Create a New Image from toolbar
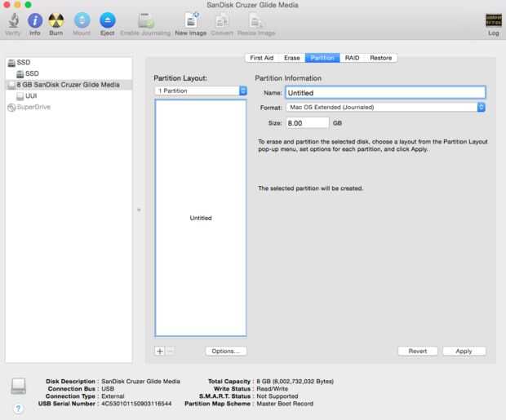The width and height of the screenshot is (506, 420). [191, 20]
